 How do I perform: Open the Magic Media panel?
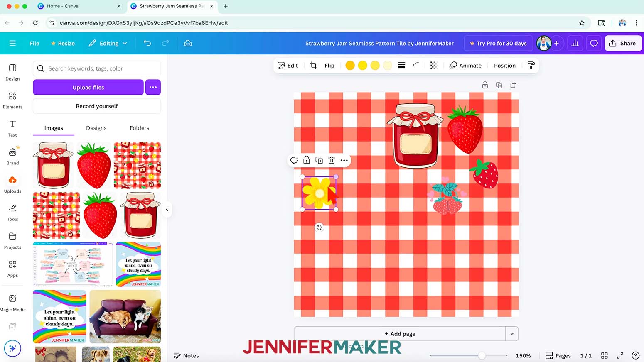pyautogui.click(x=12, y=303)
